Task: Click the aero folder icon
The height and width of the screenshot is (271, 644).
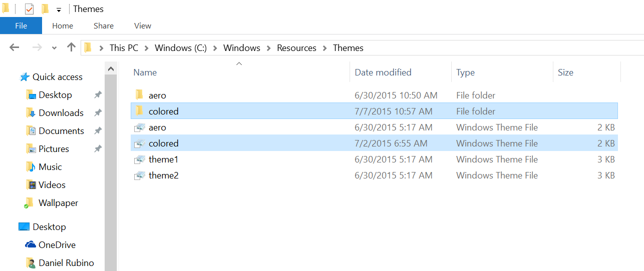Action: click(140, 95)
